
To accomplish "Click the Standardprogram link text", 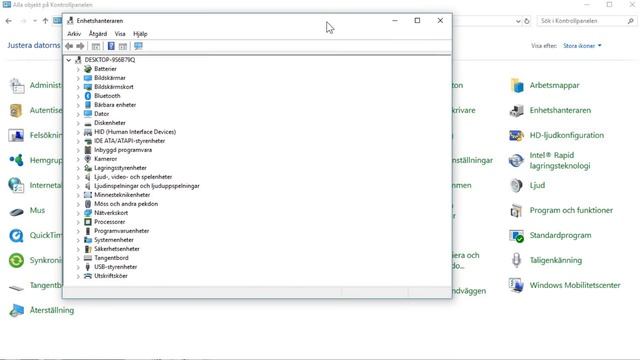I will click(560, 235).
